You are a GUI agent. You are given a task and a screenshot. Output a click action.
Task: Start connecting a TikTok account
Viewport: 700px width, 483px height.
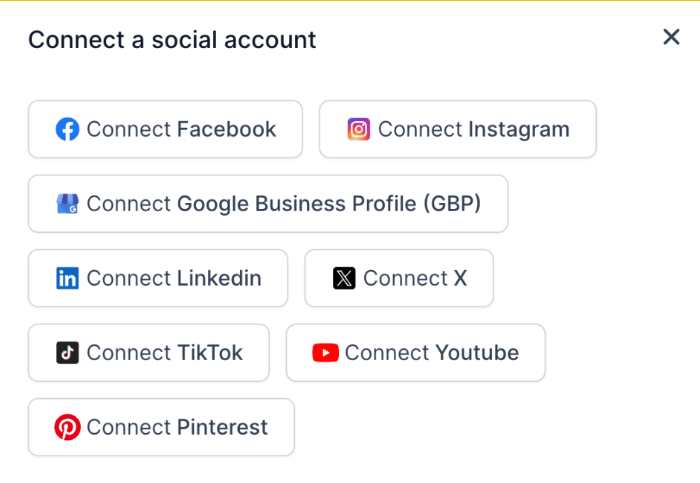(149, 353)
